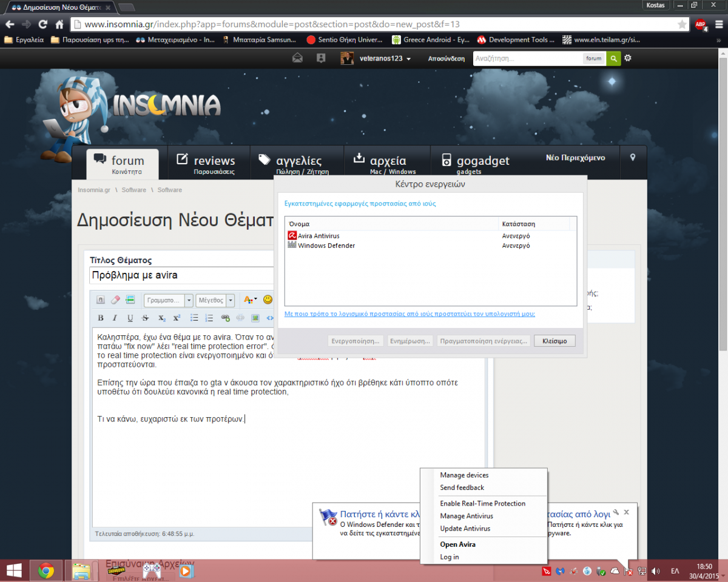The image size is (728, 582).
Task: Click the Avira tray icon
Action: 547,571
